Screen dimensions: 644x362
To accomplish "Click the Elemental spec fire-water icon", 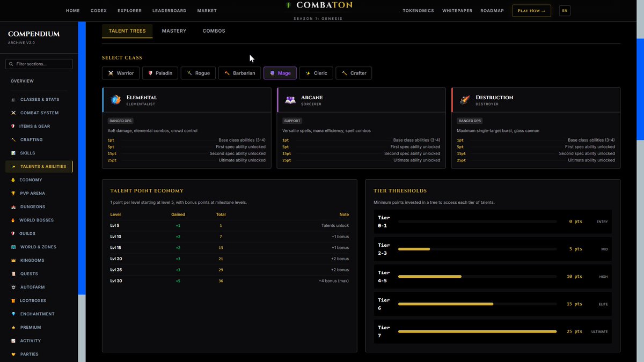I will pyautogui.click(x=115, y=100).
